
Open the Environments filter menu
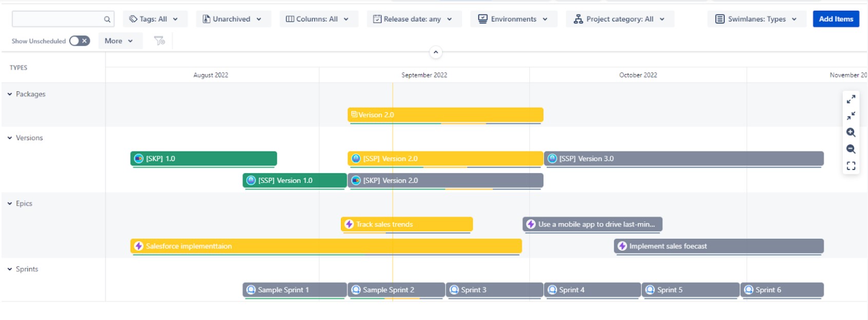[514, 19]
